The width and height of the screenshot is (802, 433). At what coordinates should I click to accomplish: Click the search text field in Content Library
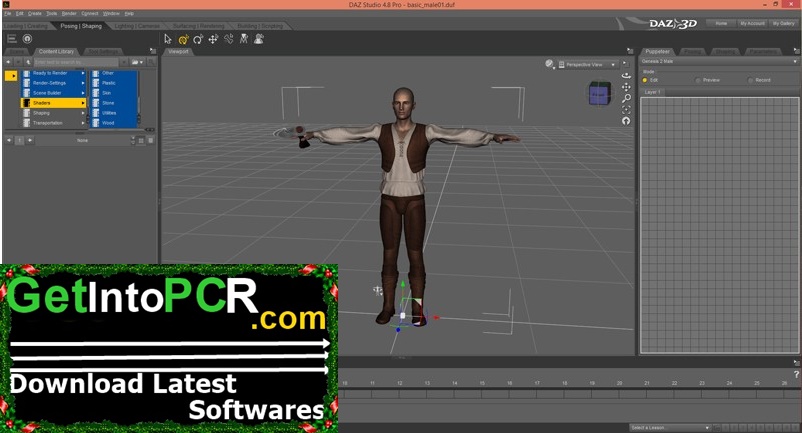point(76,62)
